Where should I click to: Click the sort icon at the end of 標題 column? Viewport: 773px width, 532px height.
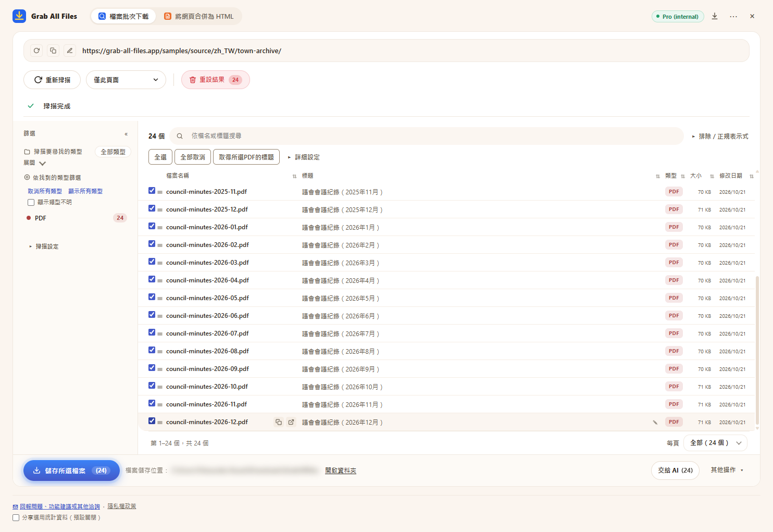658,176
